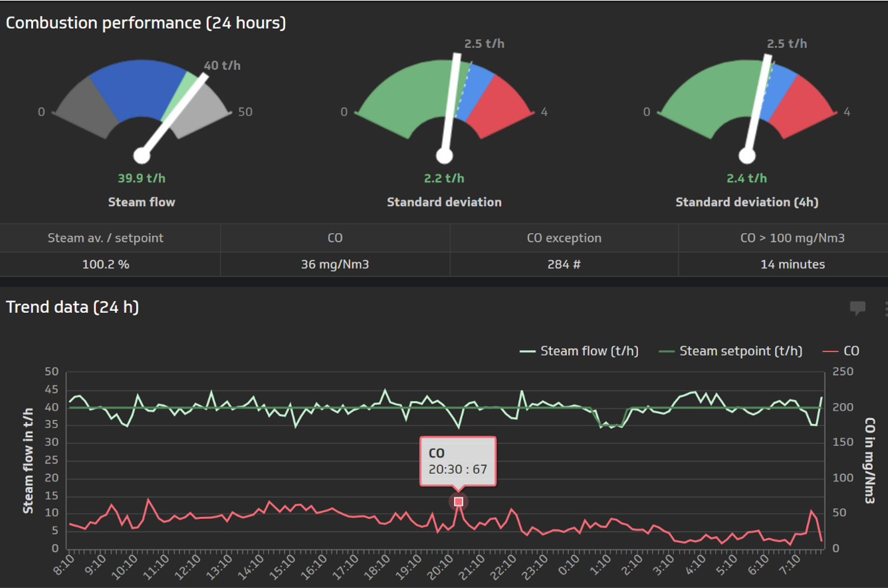Click the CO exception column header
This screenshot has height=588, width=888.
[x=564, y=238]
